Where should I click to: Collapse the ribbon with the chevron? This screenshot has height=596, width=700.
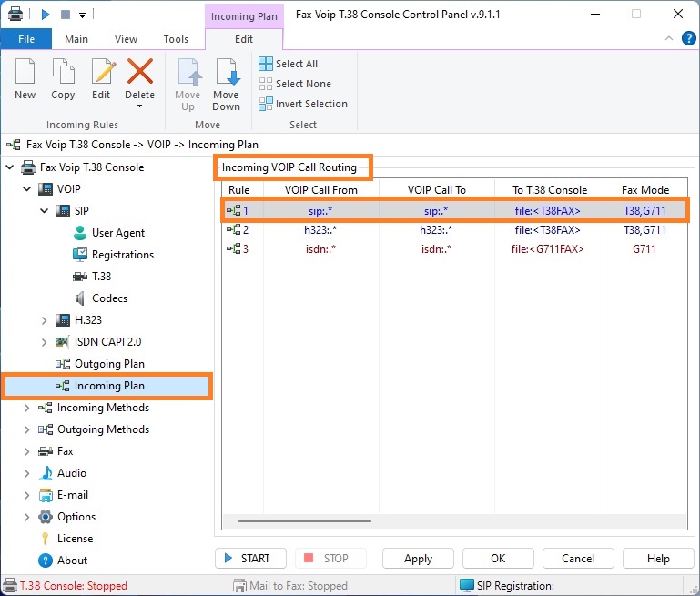click(x=669, y=38)
